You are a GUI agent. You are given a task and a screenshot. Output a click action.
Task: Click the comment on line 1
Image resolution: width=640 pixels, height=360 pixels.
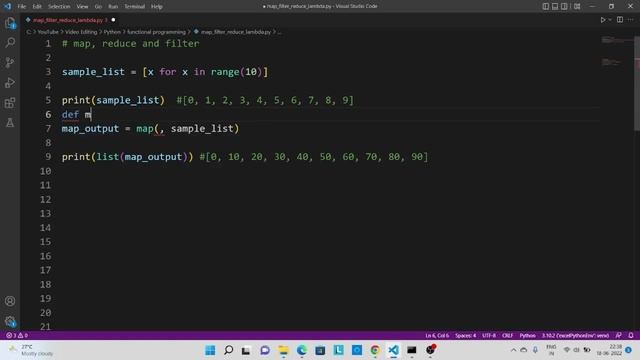pyautogui.click(x=131, y=44)
